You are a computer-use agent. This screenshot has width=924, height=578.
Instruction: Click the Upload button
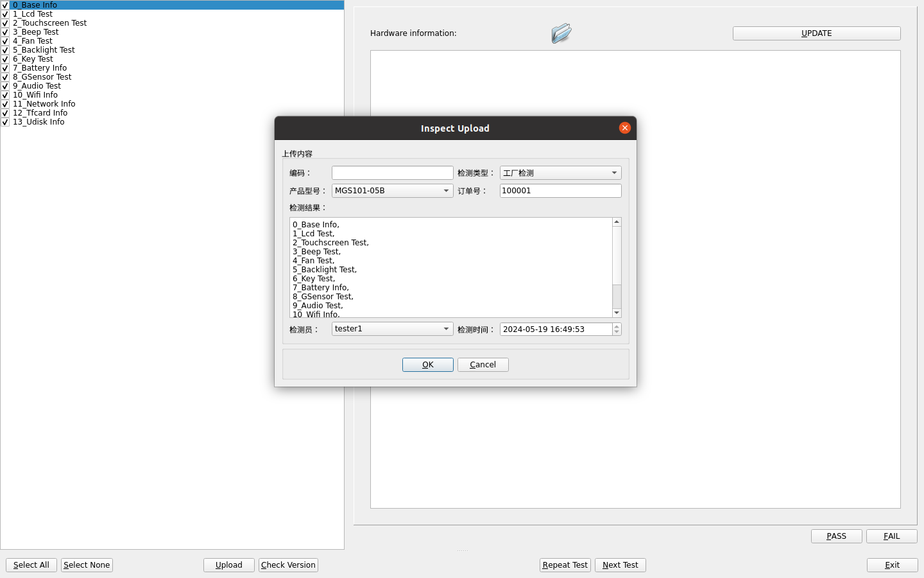[x=229, y=565]
